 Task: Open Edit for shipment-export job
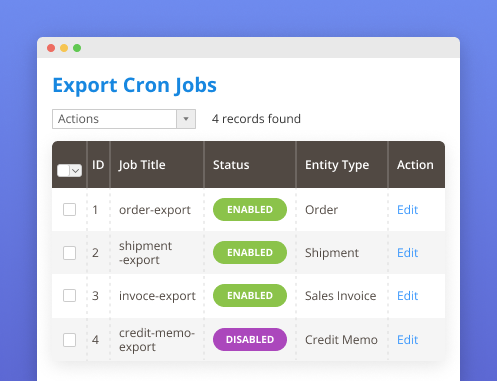(x=407, y=253)
